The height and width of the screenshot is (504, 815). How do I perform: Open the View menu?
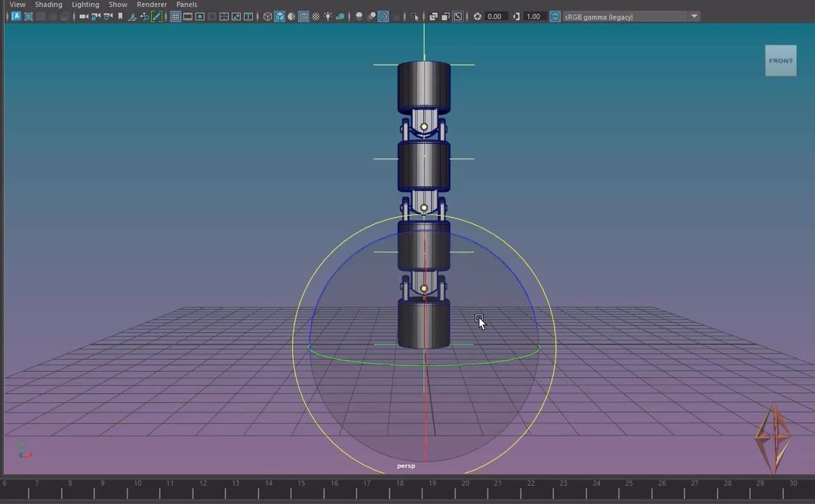17,5
